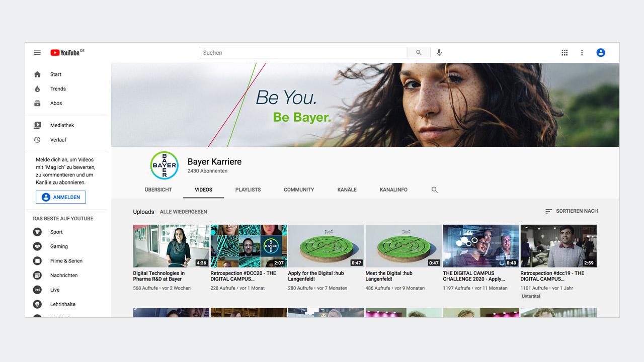Open 'THE DIGITAL CAMPUS CHALLENGE 2020' title

pos(474,276)
